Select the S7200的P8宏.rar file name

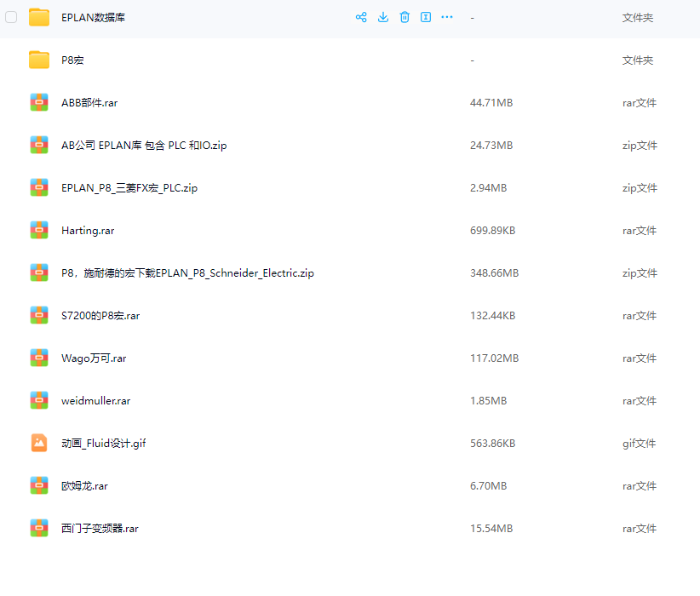click(100, 316)
